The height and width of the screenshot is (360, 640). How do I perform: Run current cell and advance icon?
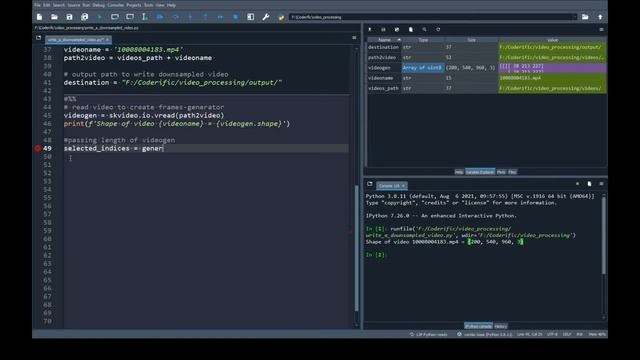coord(130,17)
